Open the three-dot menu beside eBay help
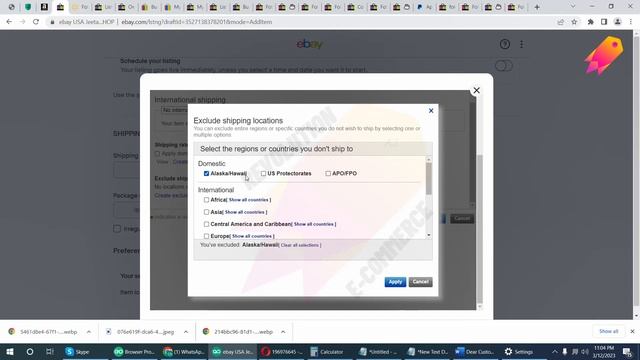 [x=522, y=44]
